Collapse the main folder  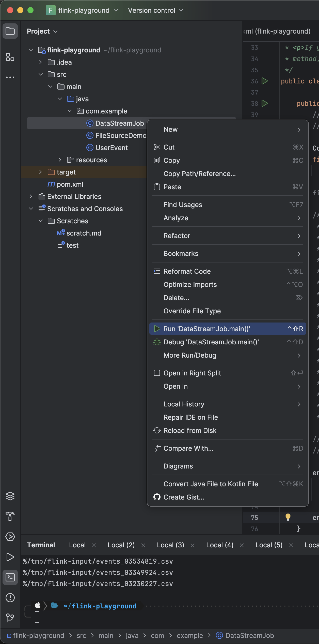50,87
